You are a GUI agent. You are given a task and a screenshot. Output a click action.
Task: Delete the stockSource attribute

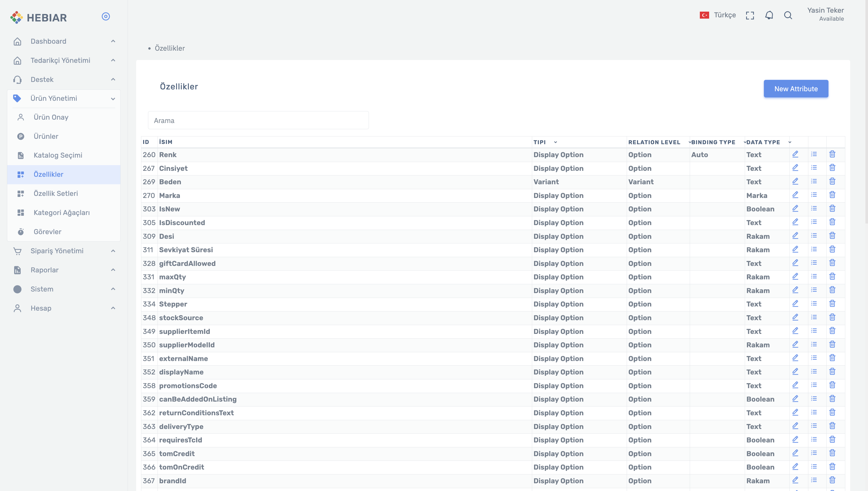coord(832,317)
